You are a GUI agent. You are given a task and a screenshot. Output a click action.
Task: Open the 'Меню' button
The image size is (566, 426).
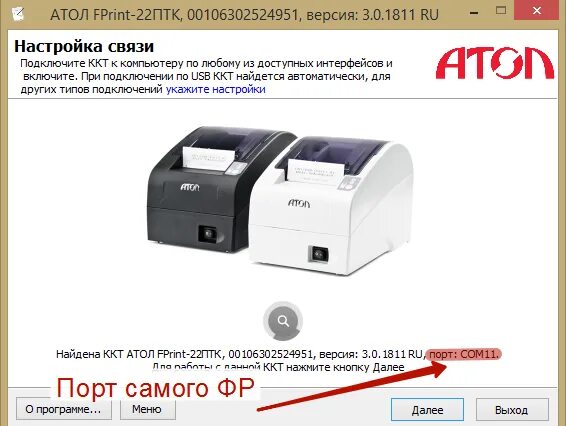[x=147, y=409]
